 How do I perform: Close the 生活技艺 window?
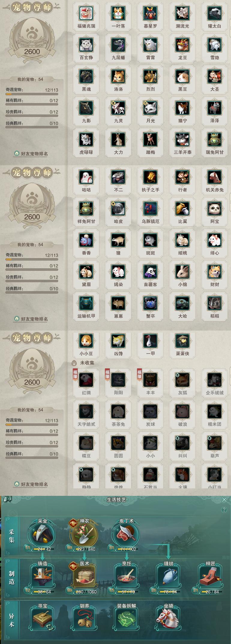[224, 499]
